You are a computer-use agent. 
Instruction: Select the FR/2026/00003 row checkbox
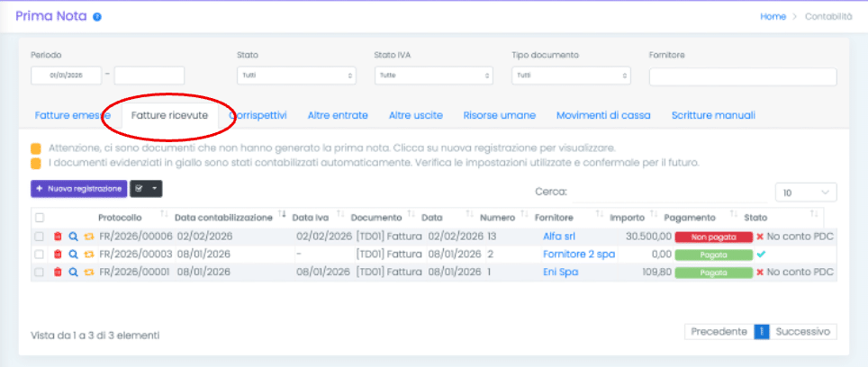coord(39,255)
